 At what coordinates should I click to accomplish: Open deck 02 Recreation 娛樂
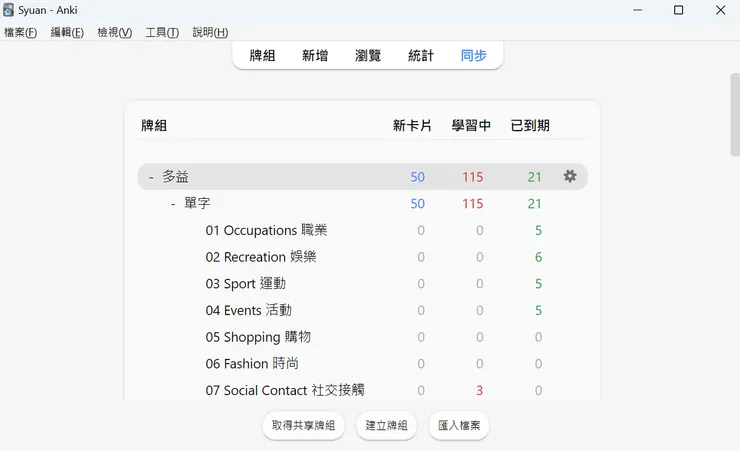tap(261, 257)
